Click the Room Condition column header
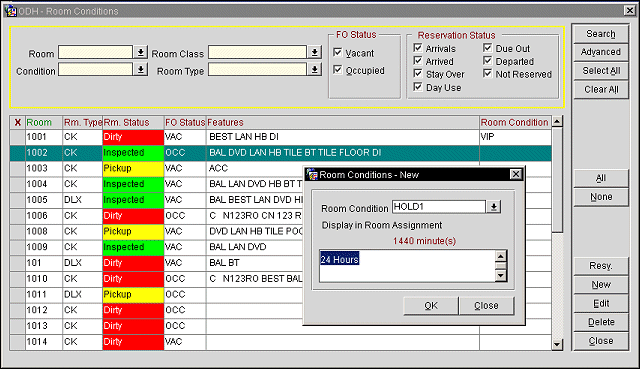The width and height of the screenshot is (640, 369). [515, 122]
